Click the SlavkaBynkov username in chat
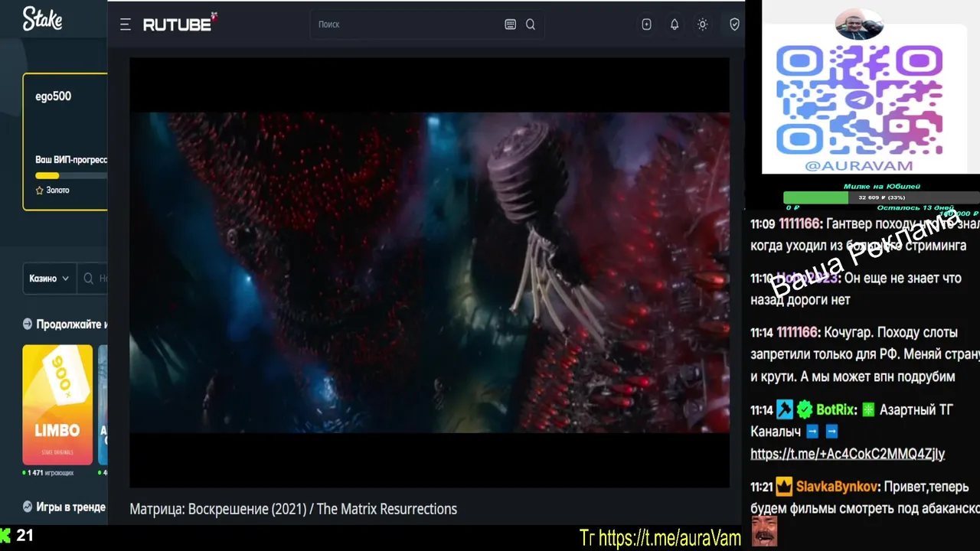980x551 pixels. (838, 487)
